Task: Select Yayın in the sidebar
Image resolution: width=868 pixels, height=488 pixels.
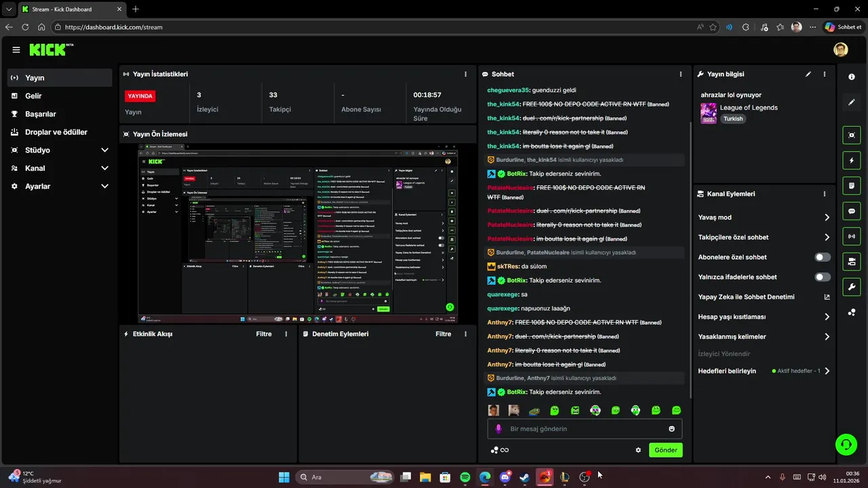Action: [x=60, y=78]
